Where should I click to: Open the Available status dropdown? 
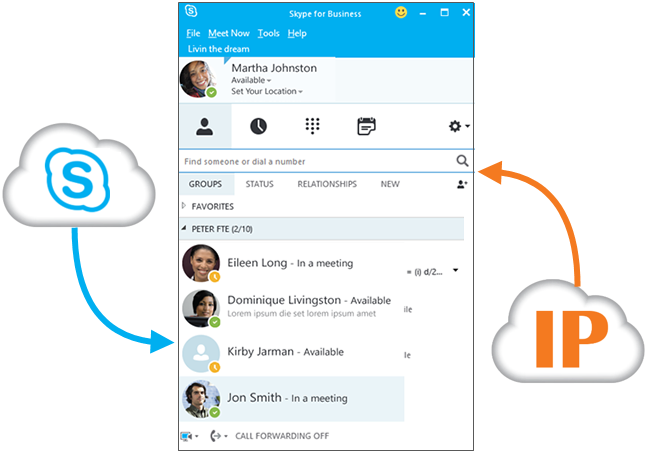(x=253, y=80)
